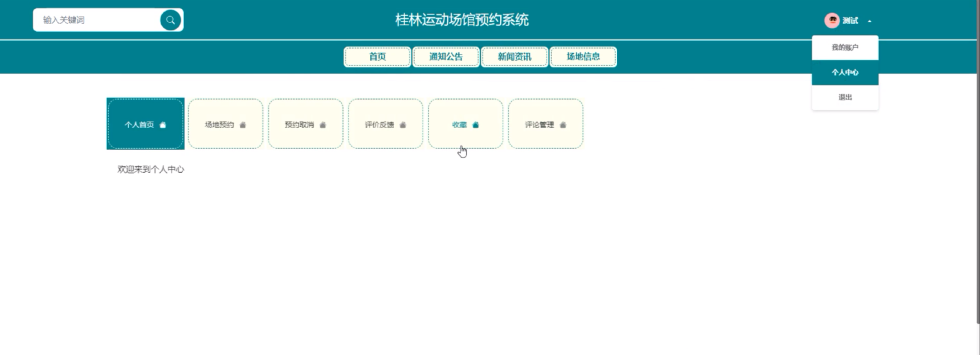Go to 通知公告 page
The width and height of the screenshot is (980, 355).
pos(446,57)
